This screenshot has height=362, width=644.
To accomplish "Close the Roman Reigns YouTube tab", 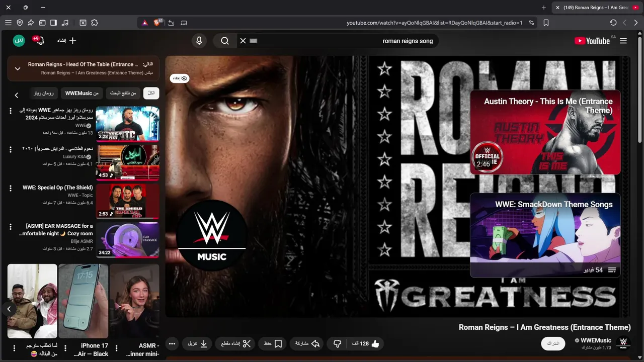I will click(557, 8).
